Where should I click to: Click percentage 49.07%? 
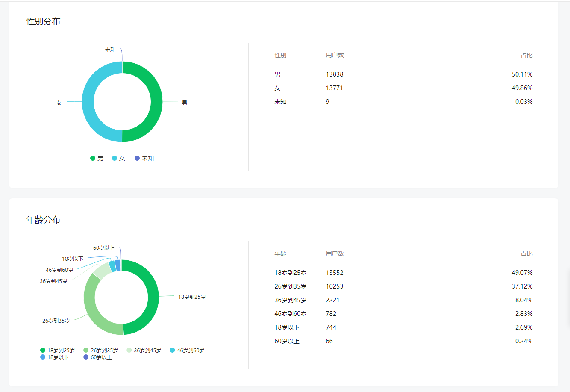522,273
